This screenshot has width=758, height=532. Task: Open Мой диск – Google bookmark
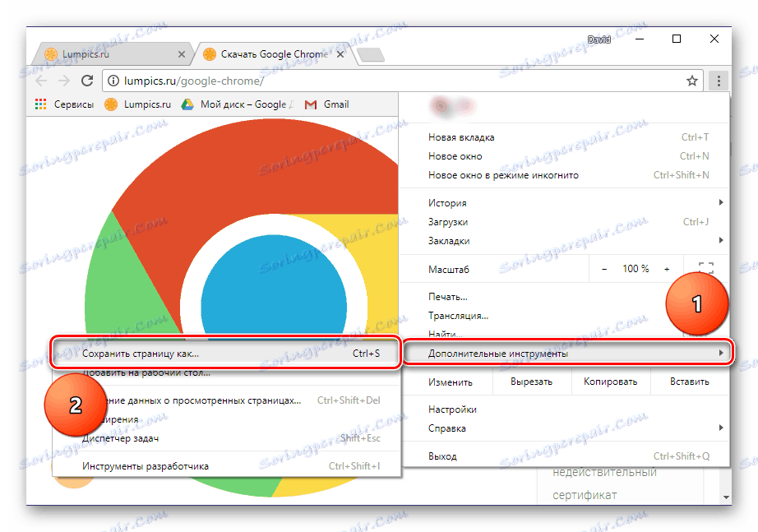238,104
